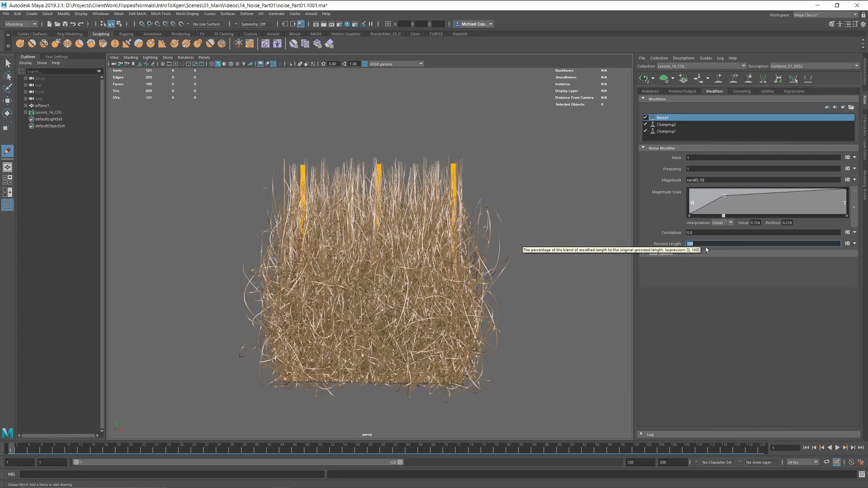
Task: Select the Lasso tool in the toolbox
Action: click(8, 75)
